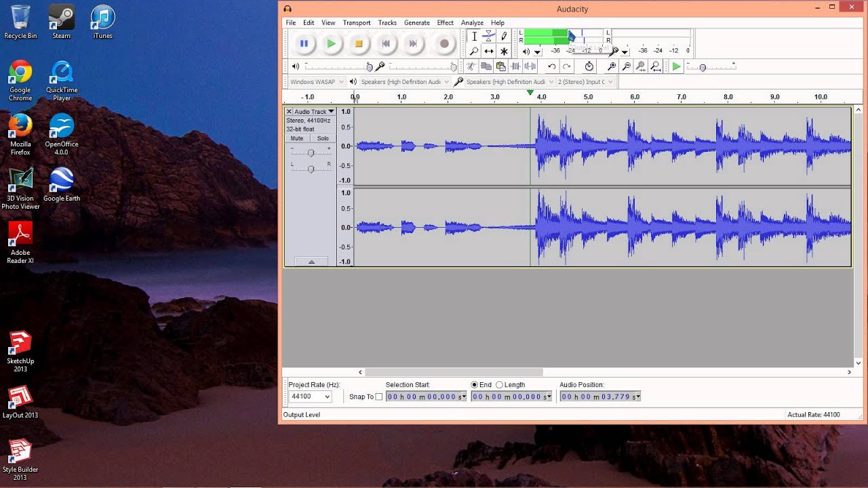Enable the Snap To checkbox
The height and width of the screenshot is (488, 868).
(x=379, y=396)
